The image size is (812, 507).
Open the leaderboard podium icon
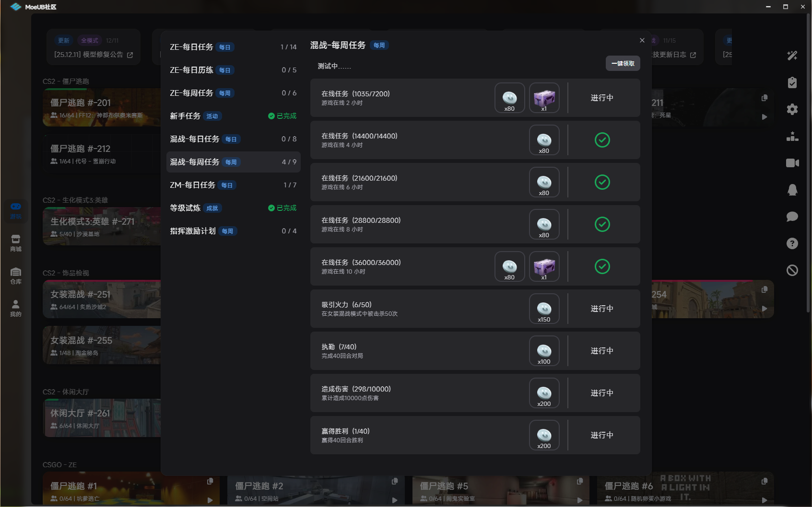tap(792, 136)
